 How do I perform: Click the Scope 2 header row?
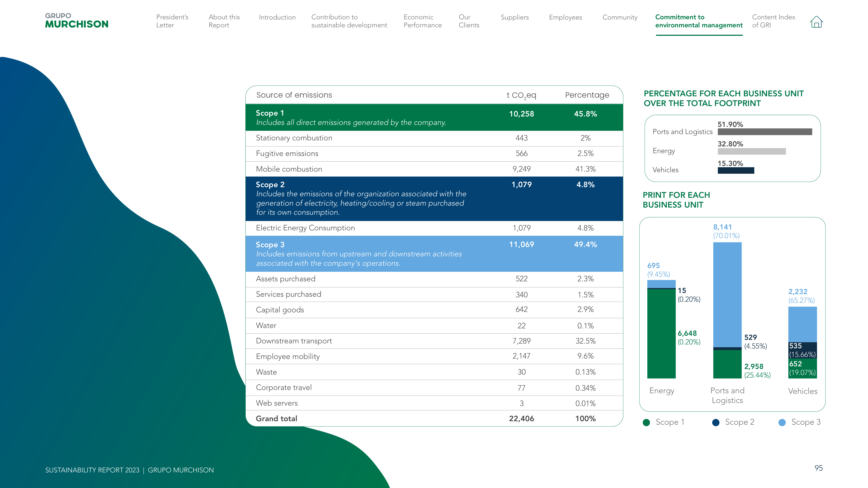434,198
